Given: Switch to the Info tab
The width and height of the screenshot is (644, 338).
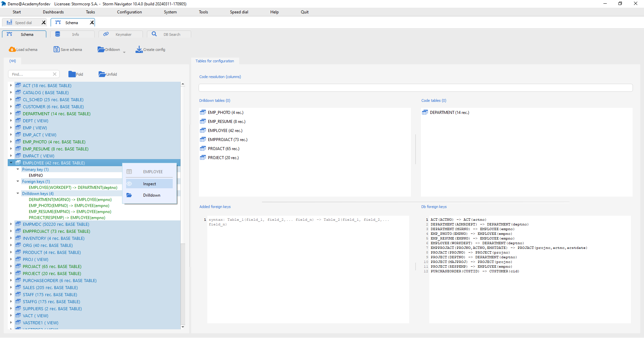Looking at the screenshot, I should (72, 34).
